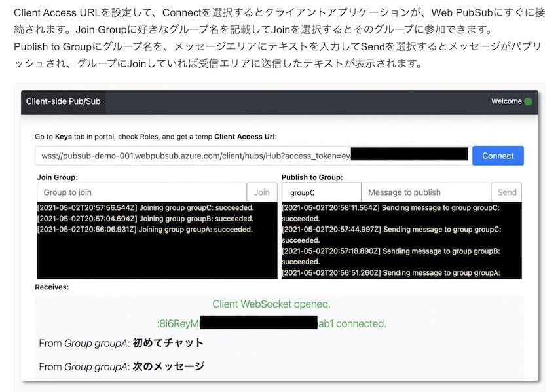Click the Welcome label in header

506,101
